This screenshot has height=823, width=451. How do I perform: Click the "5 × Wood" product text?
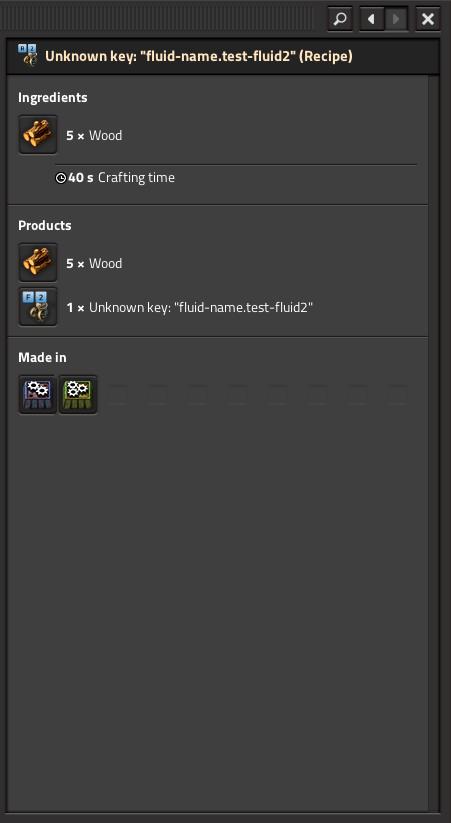[x=94, y=263]
